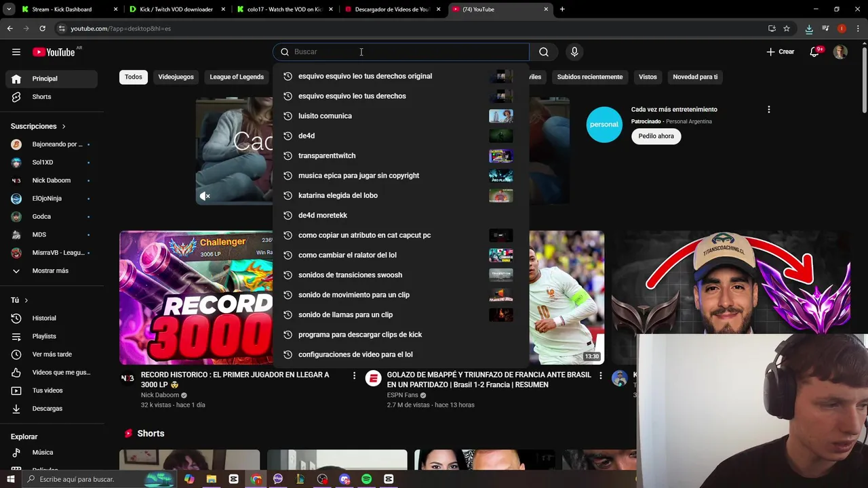Open ElOjoNinja subscription channel
Viewport: 868px width, 488px height.
51,199
